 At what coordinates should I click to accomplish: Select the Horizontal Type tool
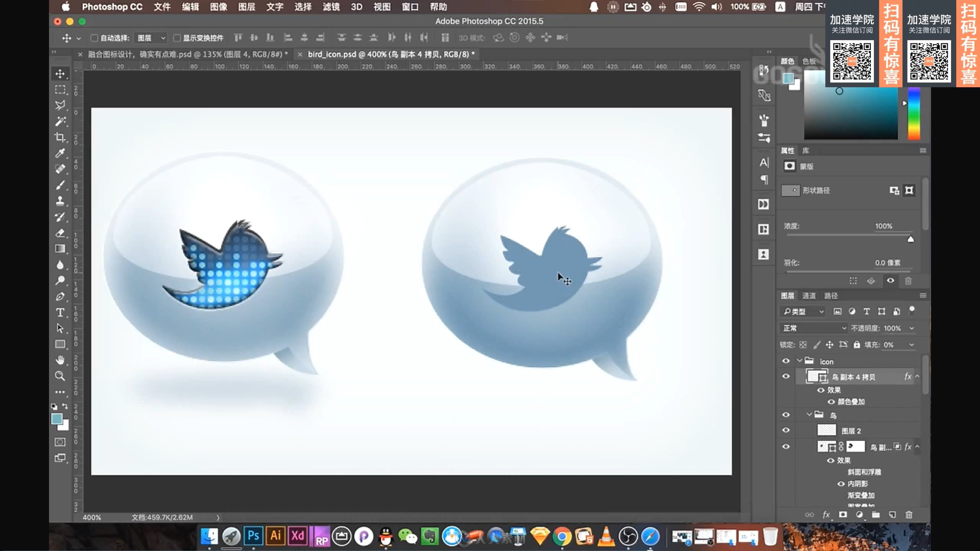click(60, 313)
